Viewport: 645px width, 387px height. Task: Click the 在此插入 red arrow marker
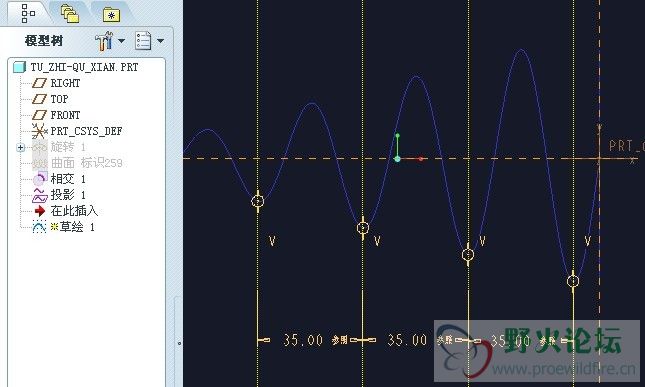click(40, 211)
